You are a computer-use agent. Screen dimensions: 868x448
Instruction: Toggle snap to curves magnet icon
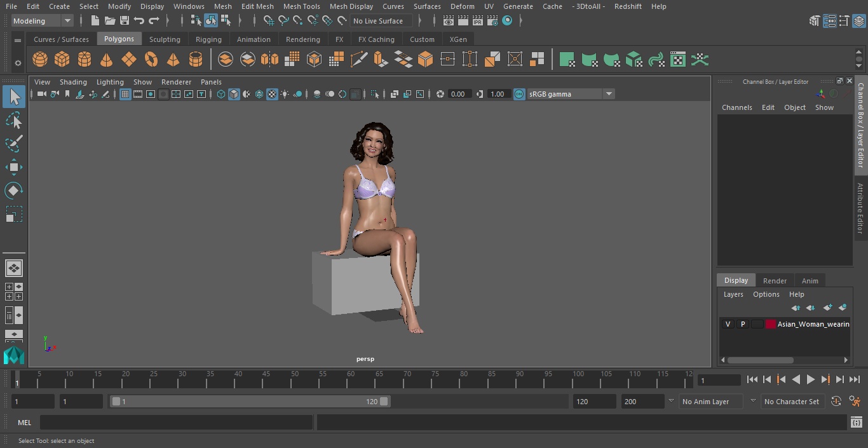click(x=283, y=21)
